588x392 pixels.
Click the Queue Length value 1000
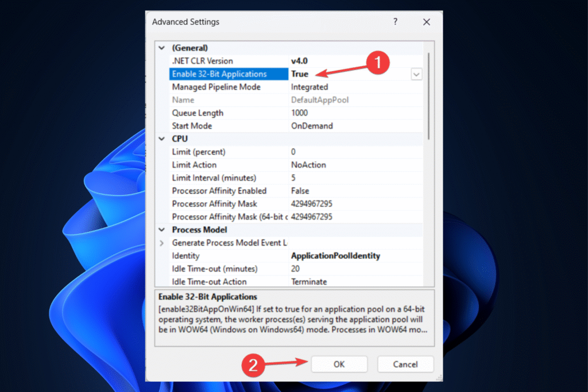coord(299,113)
